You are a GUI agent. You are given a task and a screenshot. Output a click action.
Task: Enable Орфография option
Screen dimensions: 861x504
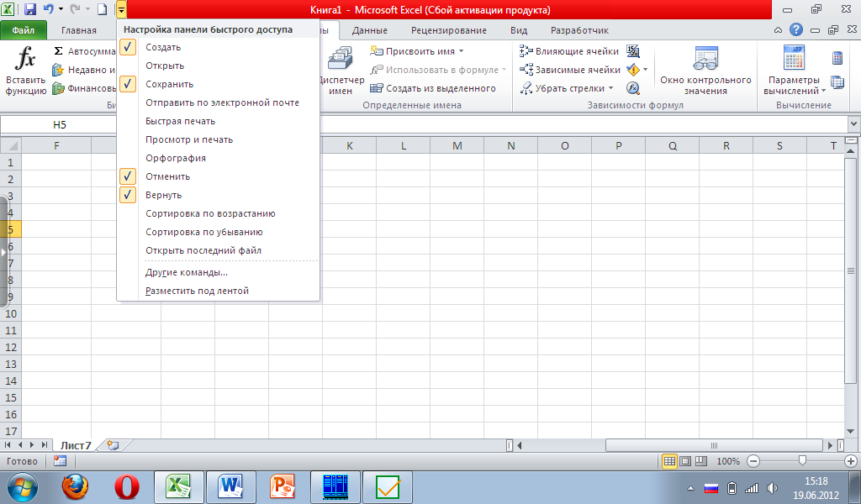[218, 158]
